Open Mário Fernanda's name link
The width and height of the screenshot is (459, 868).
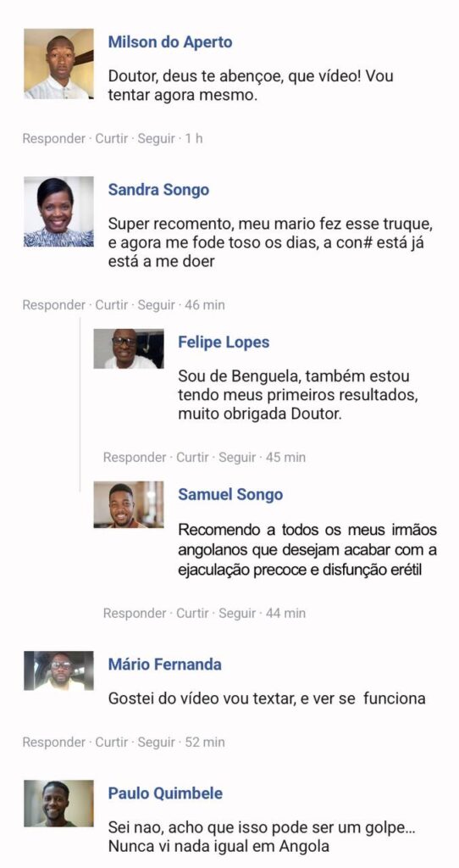[165, 664]
